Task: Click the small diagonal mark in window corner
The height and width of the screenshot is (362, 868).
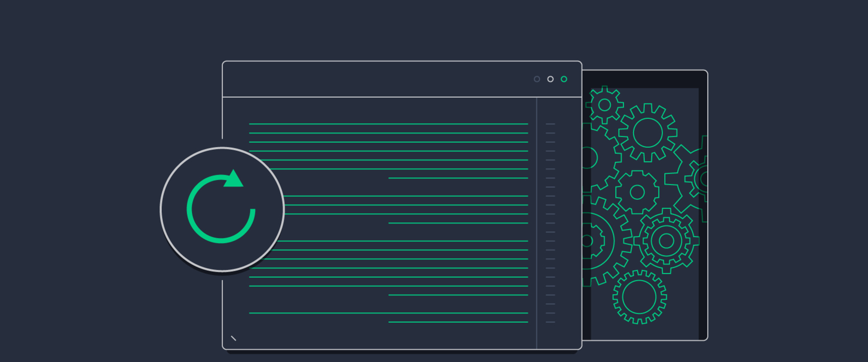Action: (x=234, y=338)
